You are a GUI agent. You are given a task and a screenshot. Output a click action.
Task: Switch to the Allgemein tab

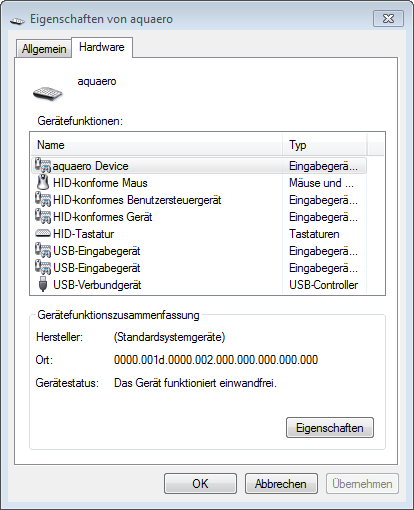44,49
